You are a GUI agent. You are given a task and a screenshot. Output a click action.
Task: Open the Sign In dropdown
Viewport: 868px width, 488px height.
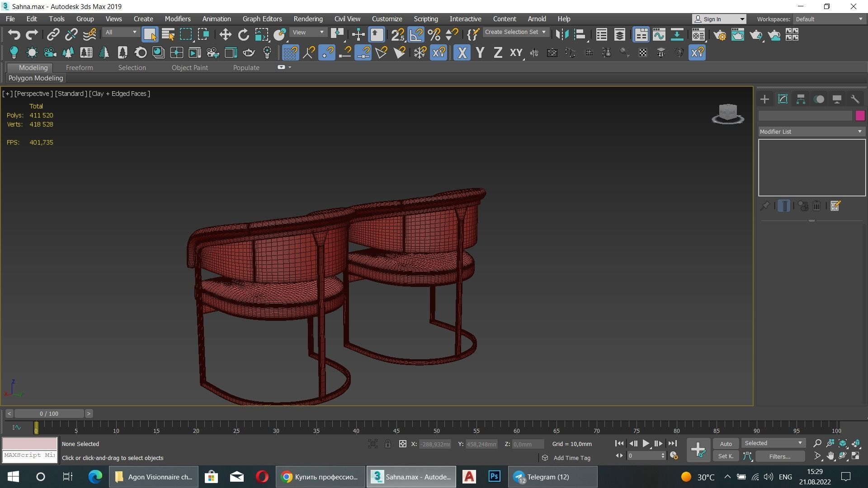click(x=719, y=19)
